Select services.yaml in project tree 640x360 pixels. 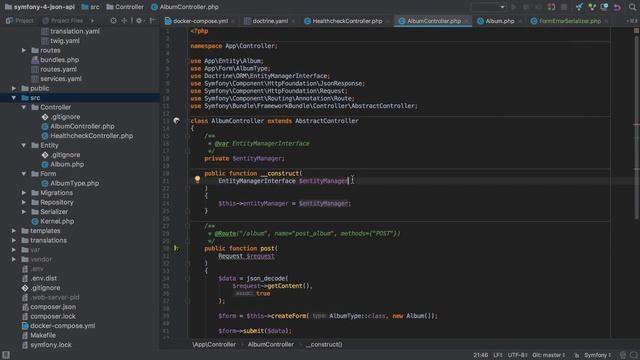pyautogui.click(x=61, y=79)
